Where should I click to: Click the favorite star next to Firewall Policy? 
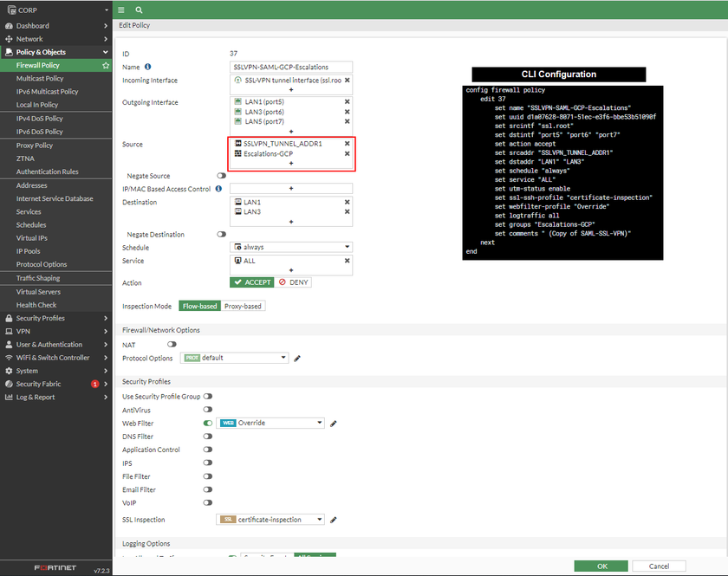point(106,65)
